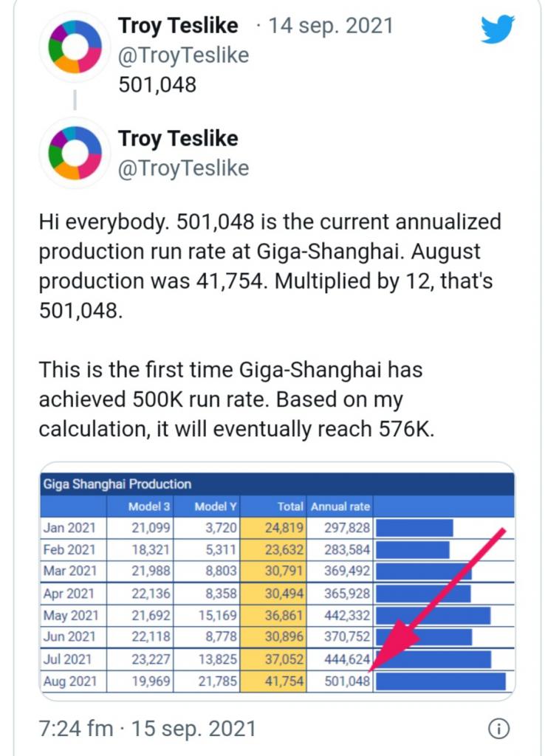The width and height of the screenshot is (545, 756).
Task: Click the Aug 2021 annual rate 501,048 cell
Action: point(340,681)
